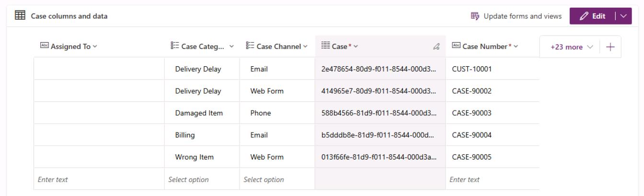Select the CASE-90003 cell
The height and width of the screenshot is (196, 644).
(x=493, y=113)
